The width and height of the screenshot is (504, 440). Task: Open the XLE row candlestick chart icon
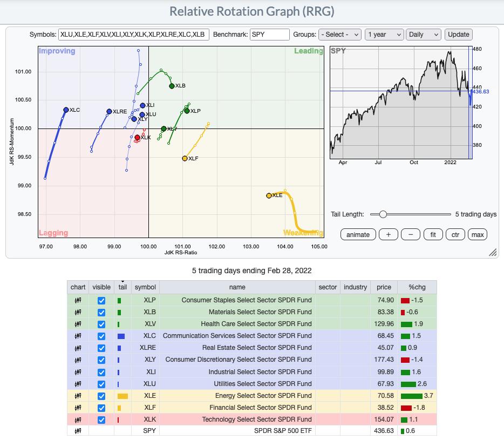(x=78, y=396)
